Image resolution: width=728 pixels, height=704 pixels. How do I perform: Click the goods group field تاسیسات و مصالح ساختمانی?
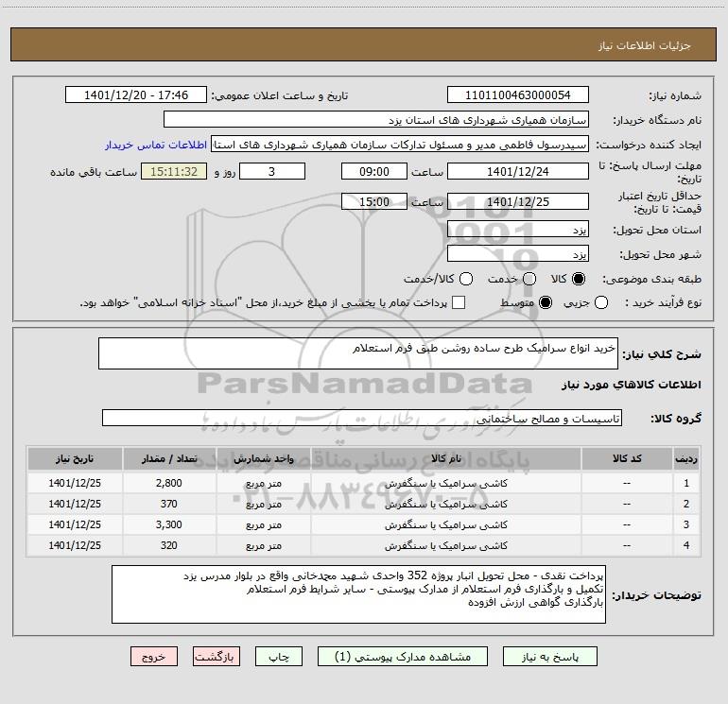pos(362,418)
